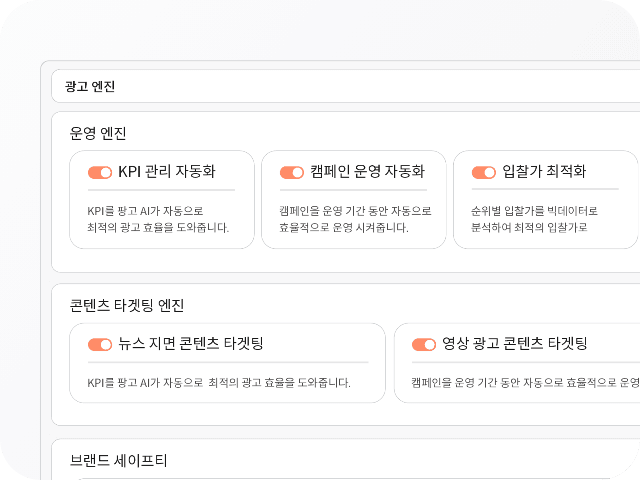Click the '분석하여 최적의 입찰가로' description line

click(x=529, y=227)
